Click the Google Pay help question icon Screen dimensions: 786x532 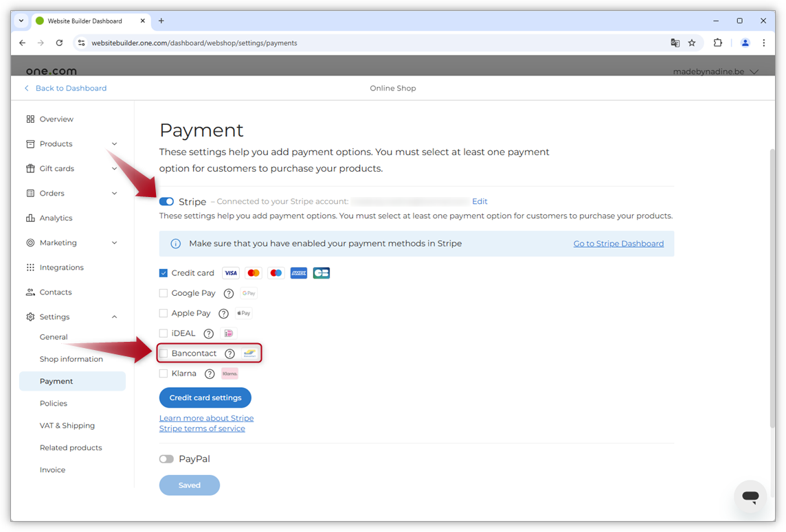coord(229,294)
